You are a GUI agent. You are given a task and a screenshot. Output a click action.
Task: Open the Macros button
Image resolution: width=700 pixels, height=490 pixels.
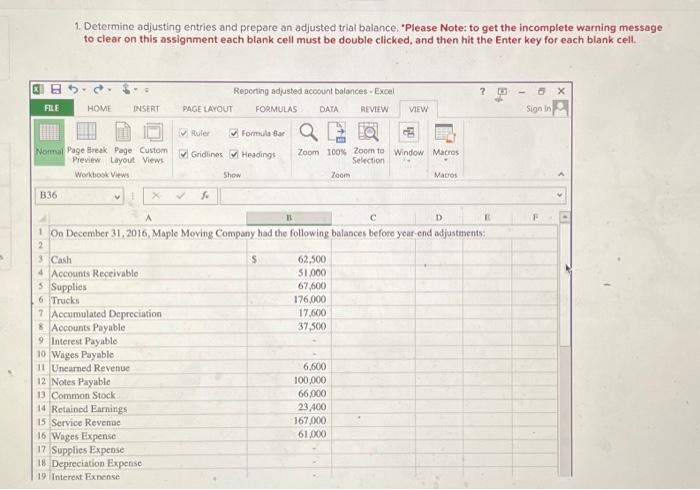click(446, 140)
